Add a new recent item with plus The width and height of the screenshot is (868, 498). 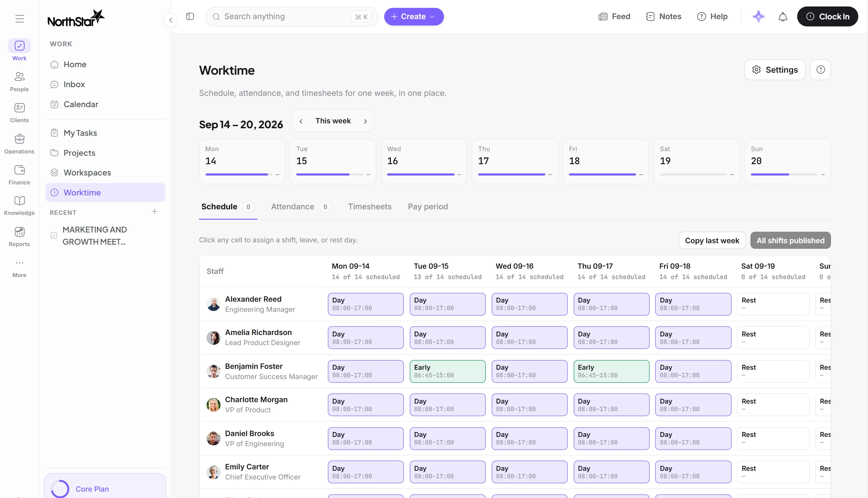coord(155,212)
